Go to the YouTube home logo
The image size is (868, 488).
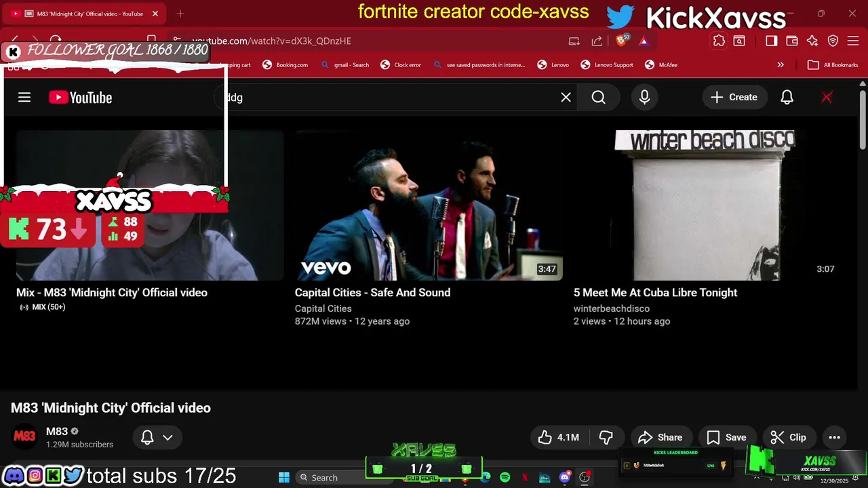(x=80, y=98)
